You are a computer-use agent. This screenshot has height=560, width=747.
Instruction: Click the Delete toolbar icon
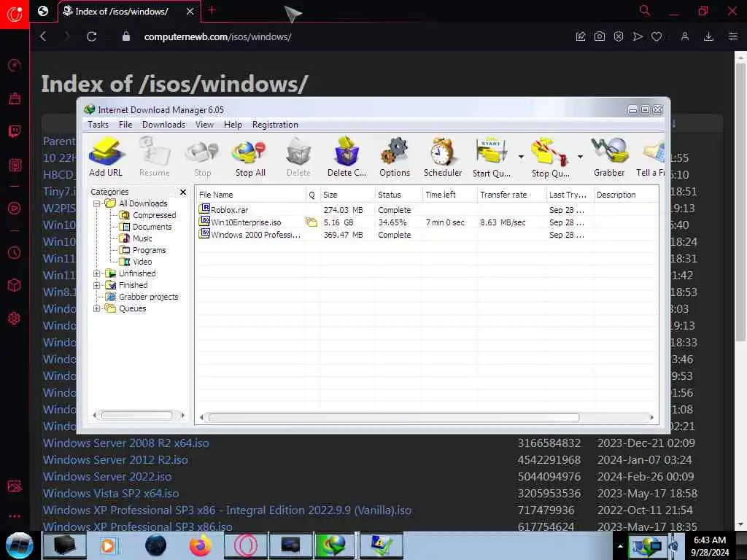pyautogui.click(x=298, y=157)
